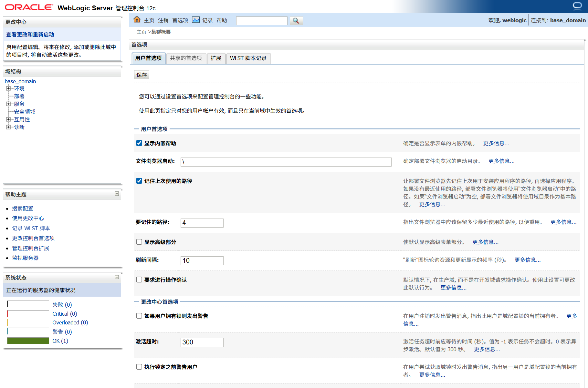Toggle the 记住上次使用的路径 checkbox
This screenshot has height=388, width=588.
pos(139,181)
